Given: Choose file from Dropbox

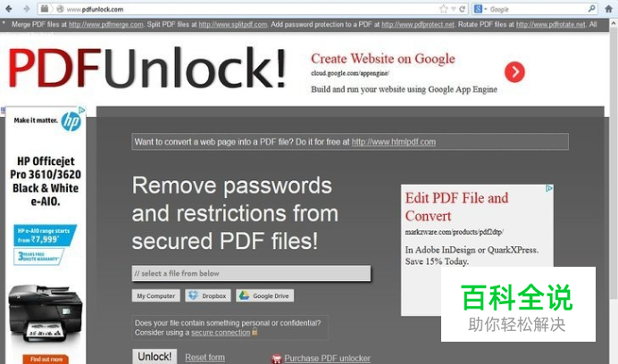Looking at the screenshot, I should point(207,296).
